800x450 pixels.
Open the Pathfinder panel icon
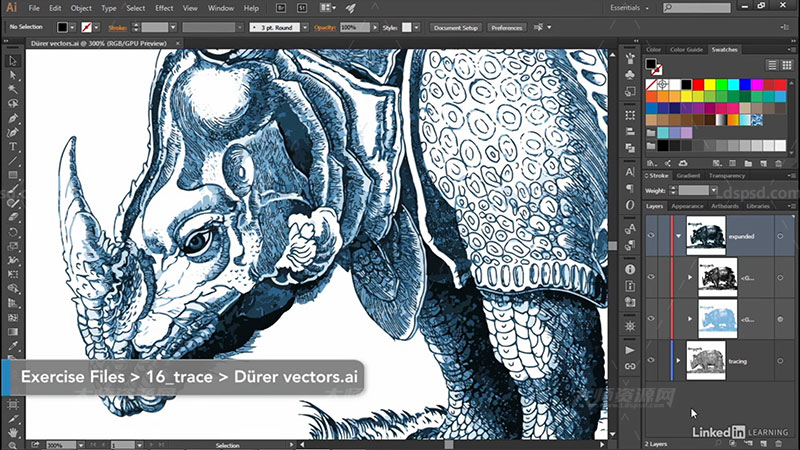(630, 148)
